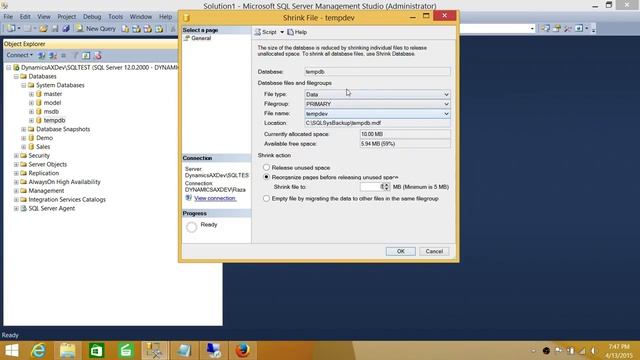Click Object Explorer disconnect icon
Screen dimensions: 640x360
(x=53, y=56)
